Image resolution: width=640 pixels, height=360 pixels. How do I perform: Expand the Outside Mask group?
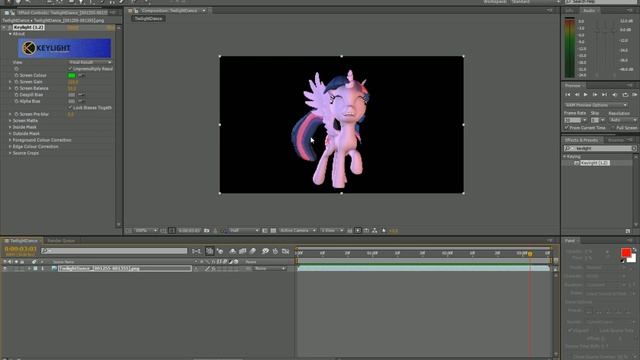(x=10, y=134)
